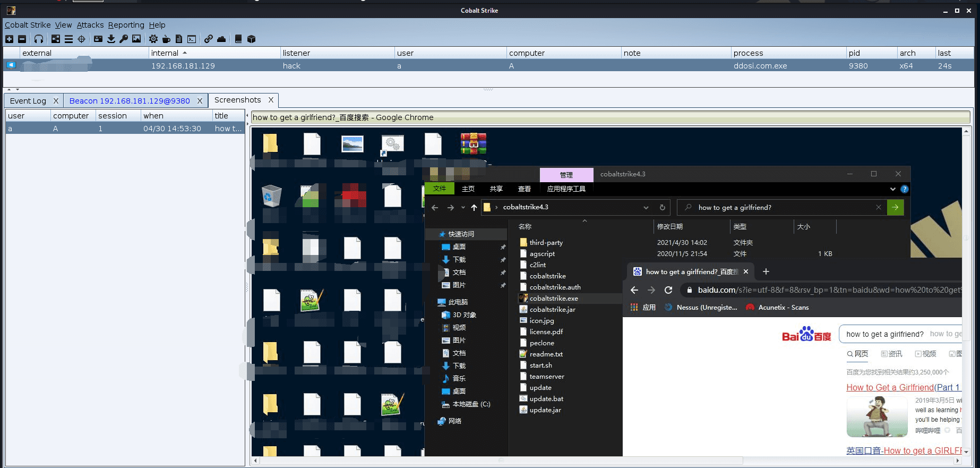The image size is (980, 468).
Task: Select the beacon session row 192.168.181.129
Action: pos(183,66)
